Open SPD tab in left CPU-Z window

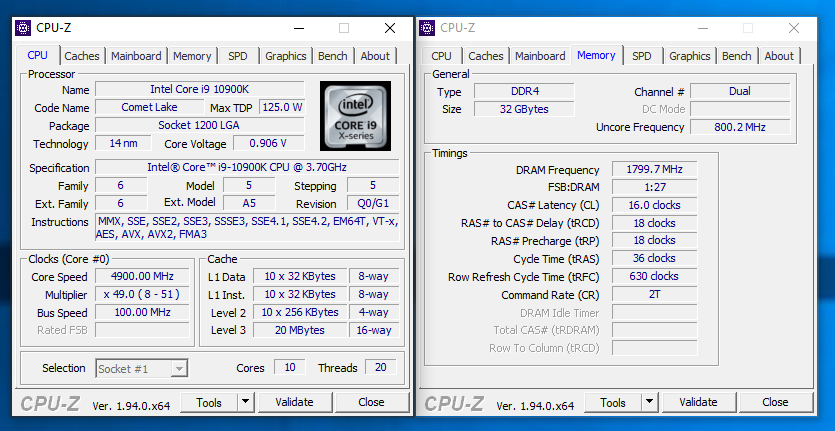(x=238, y=56)
